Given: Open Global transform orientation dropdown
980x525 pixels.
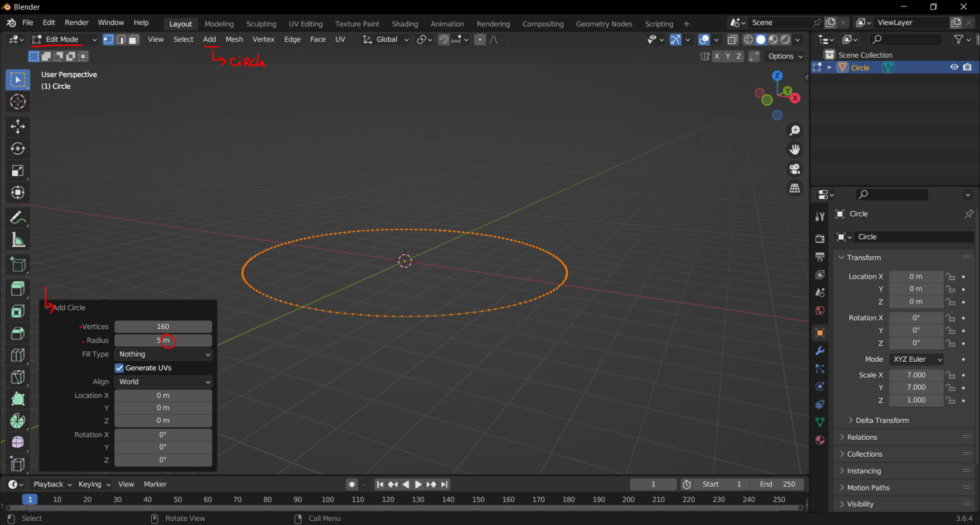Looking at the screenshot, I should point(386,40).
